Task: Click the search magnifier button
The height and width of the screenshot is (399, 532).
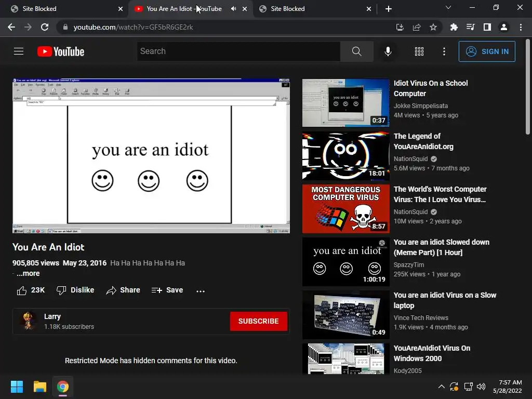Action: tap(356, 51)
